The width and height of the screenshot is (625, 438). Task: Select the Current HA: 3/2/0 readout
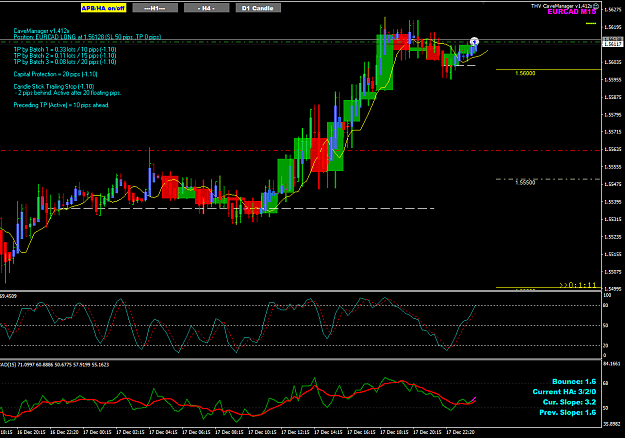(564, 392)
